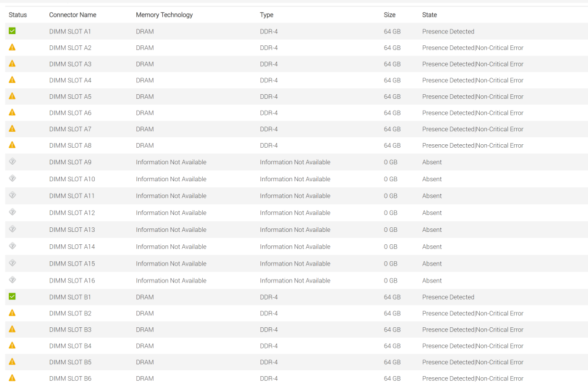588x382 pixels.
Task: Click the unknown status icon for DIMM SLOT A16
Action: pyautogui.click(x=12, y=280)
